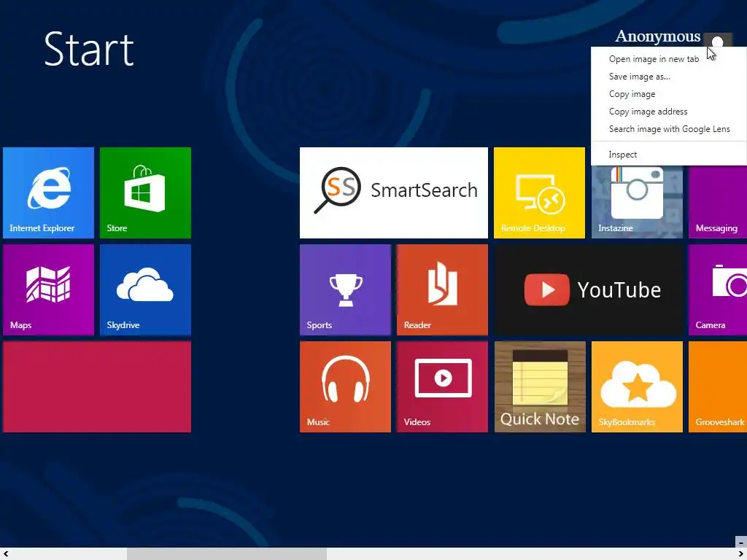Click the blank crimson wide tile
The width and height of the screenshot is (747, 560).
pos(97,386)
